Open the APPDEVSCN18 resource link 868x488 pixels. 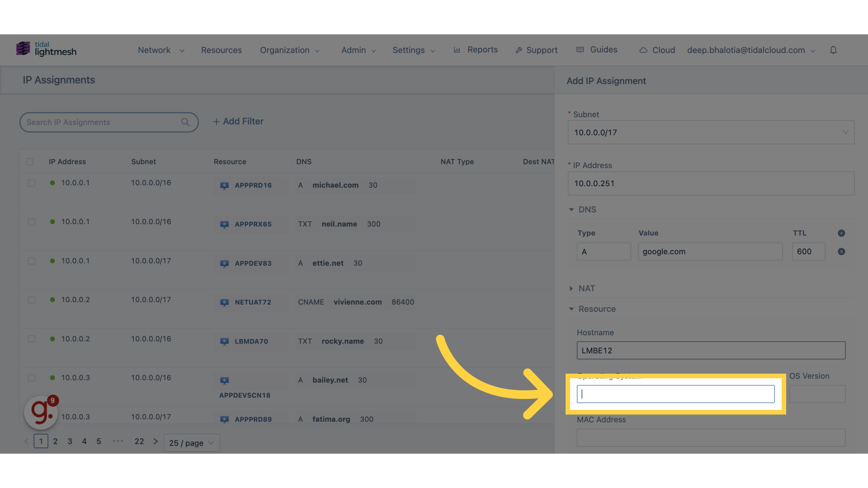click(245, 395)
